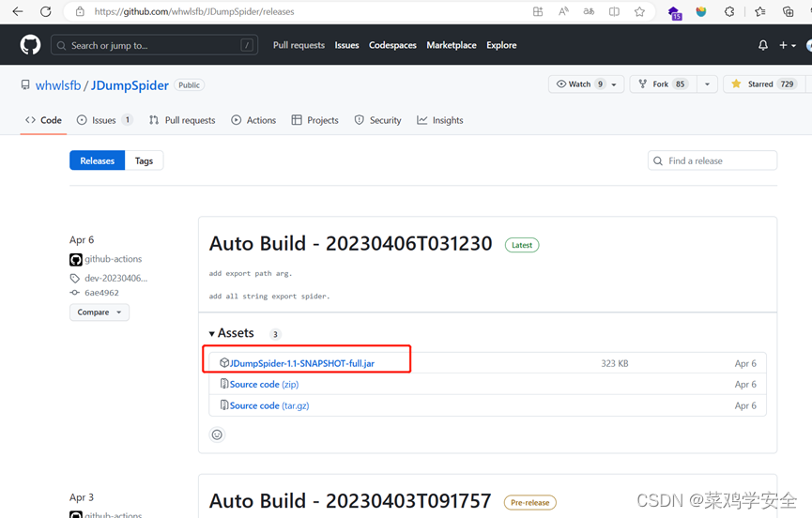The height and width of the screenshot is (518, 812).
Task: Open the collections icon
Action: click(789, 11)
